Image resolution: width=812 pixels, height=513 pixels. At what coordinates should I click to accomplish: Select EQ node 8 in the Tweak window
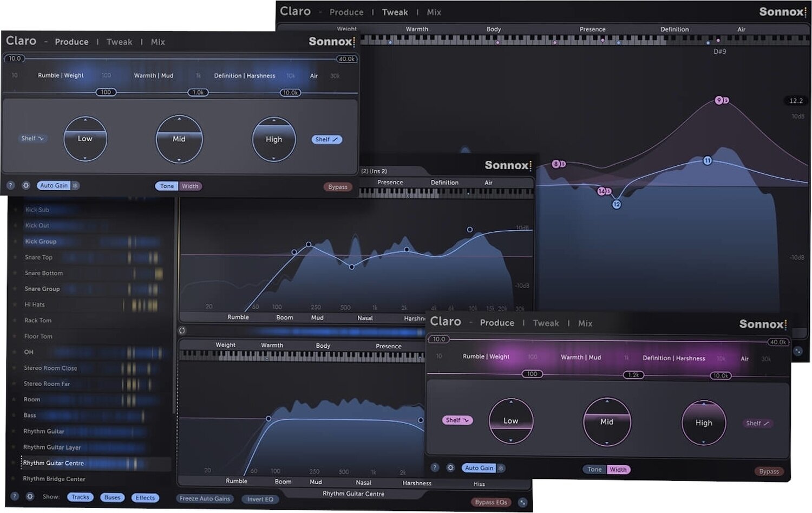[x=555, y=164]
